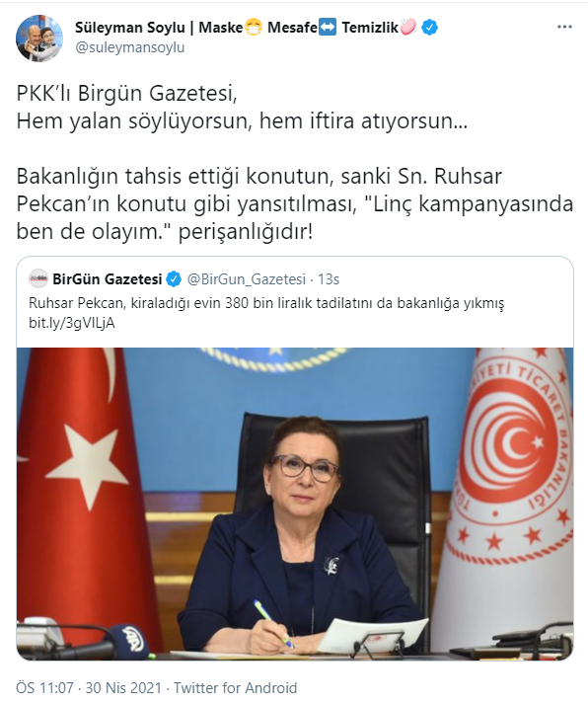Click the blue verified badge beside Temizlik

(x=430, y=28)
